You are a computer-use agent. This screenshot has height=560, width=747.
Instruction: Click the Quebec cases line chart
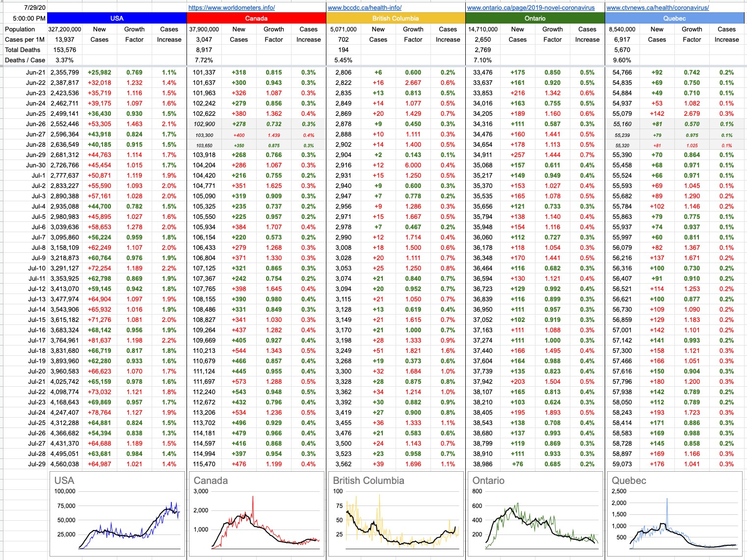(x=674, y=514)
